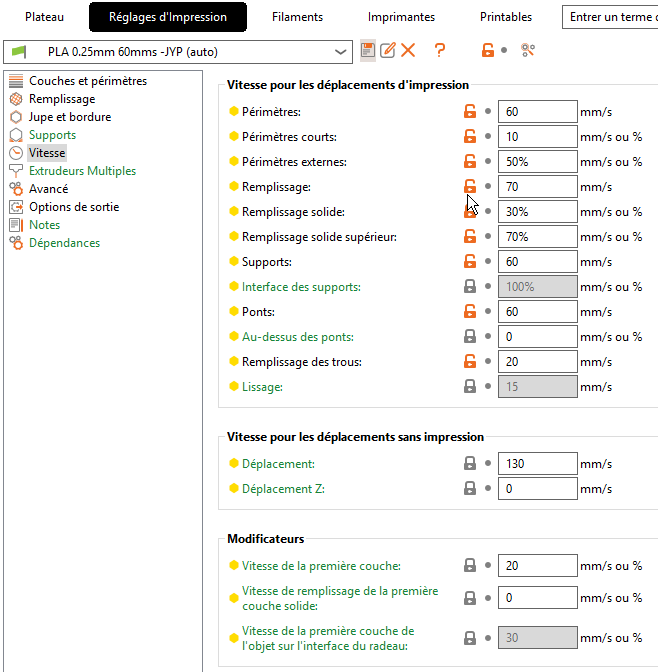Click the grey padlock beside Interface des supports

point(470,287)
